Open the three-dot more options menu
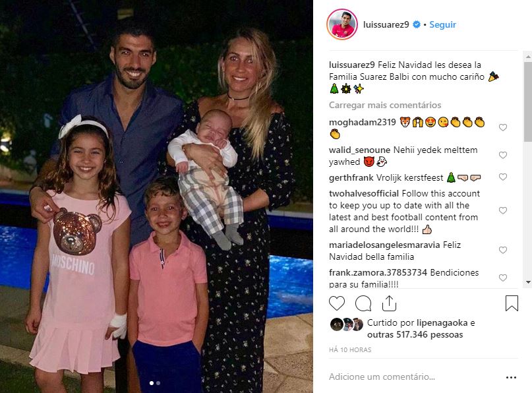This screenshot has width=532, height=393. tap(511, 377)
